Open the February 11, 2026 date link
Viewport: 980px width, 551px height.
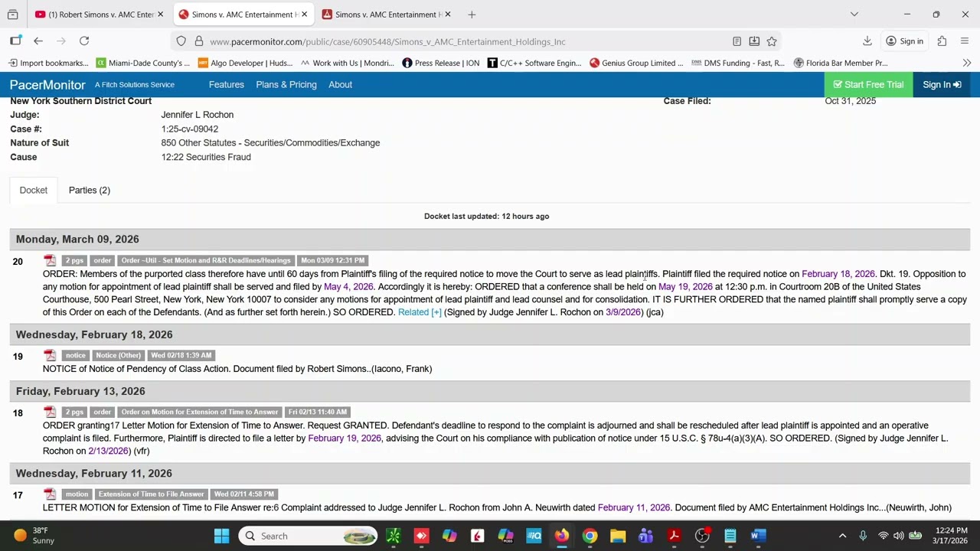[634, 507]
